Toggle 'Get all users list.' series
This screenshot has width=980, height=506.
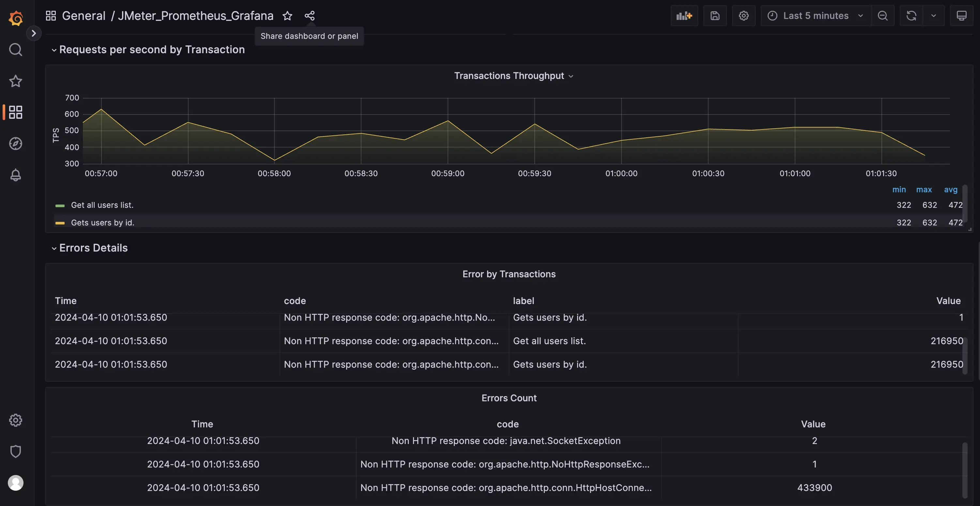click(102, 205)
